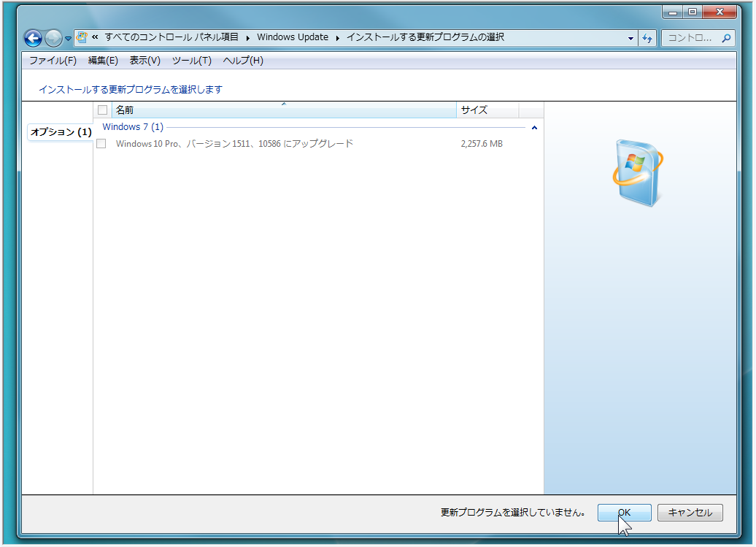
Task: Click the Control Panel icon in address bar
Action: point(82,37)
